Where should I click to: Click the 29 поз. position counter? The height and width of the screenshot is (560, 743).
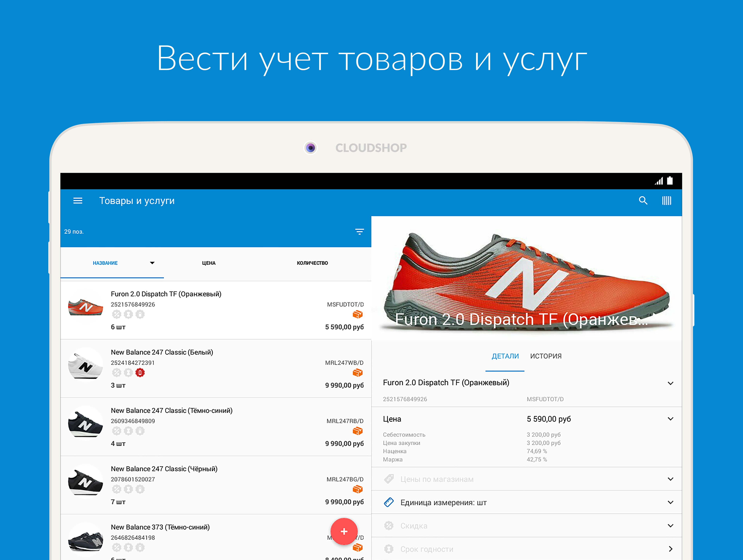pos(74,232)
